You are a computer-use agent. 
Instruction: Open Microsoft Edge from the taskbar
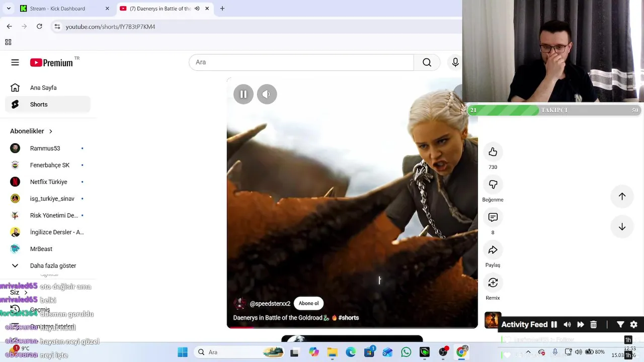pos(351,352)
